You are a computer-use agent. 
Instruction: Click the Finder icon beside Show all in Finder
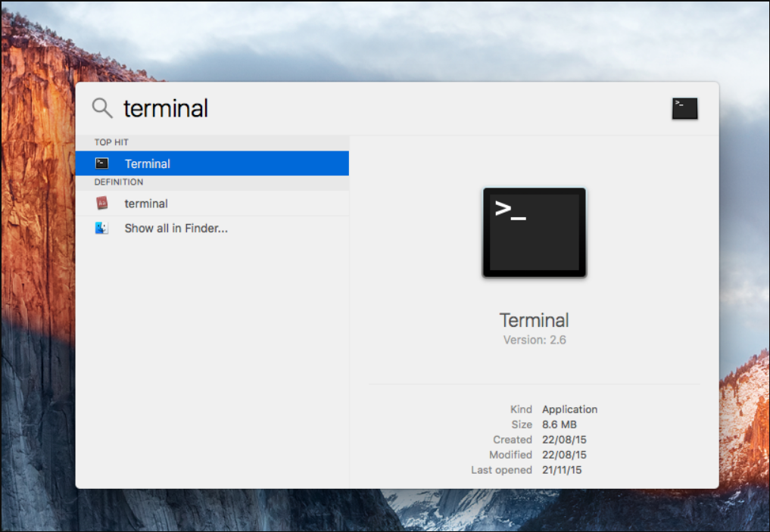(x=101, y=229)
